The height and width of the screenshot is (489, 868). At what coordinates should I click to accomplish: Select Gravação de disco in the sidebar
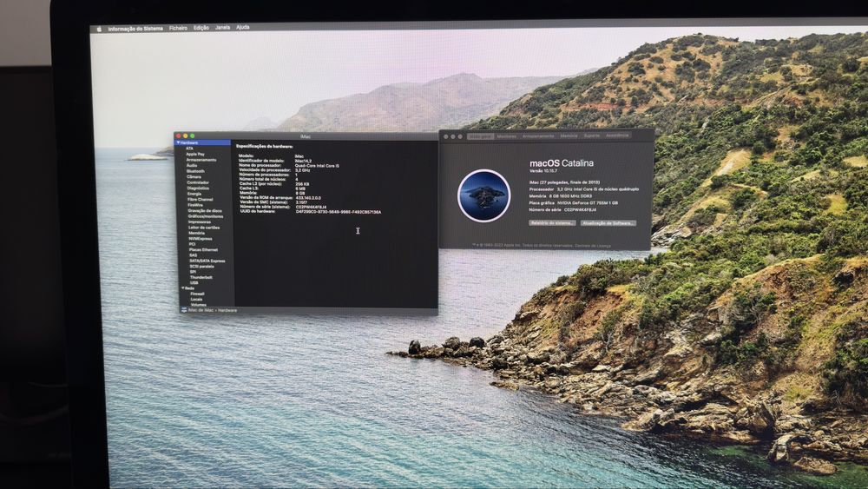click(x=204, y=210)
